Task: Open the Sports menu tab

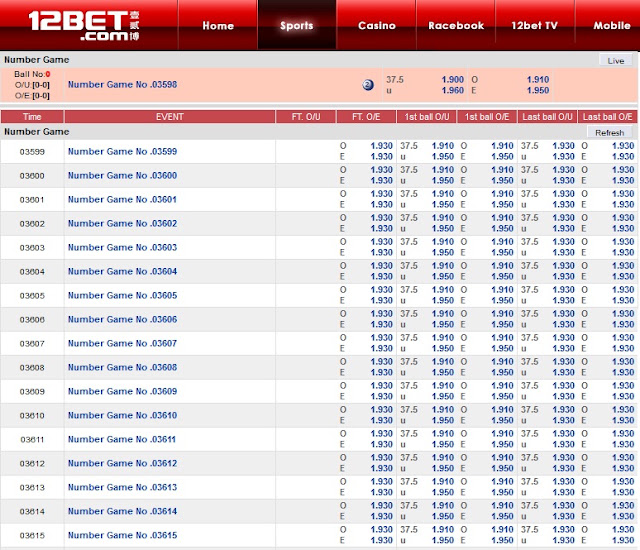Action: tap(297, 25)
